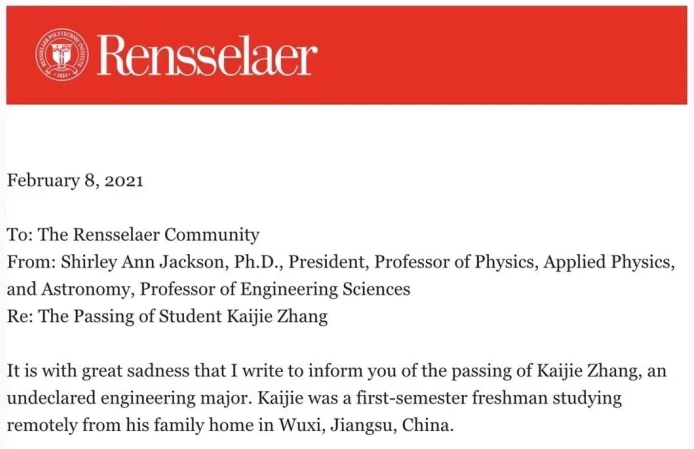Click 'Applied Physics' in the From line
Viewport: 694px width, 449px height.
click(x=609, y=262)
